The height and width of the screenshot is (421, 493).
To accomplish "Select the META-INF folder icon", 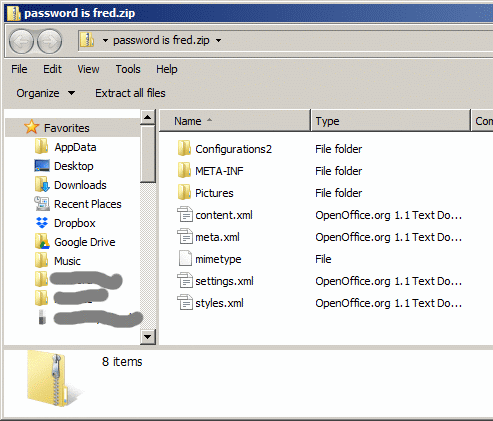I will click(x=184, y=170).
